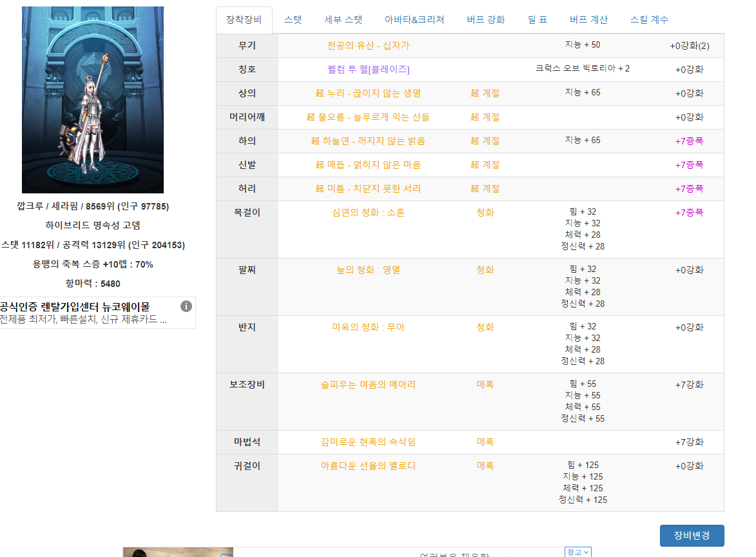Click the 팔찌 slot label
Image resolution: width=756 pixels, height=557 pixels.
(247, 270)
